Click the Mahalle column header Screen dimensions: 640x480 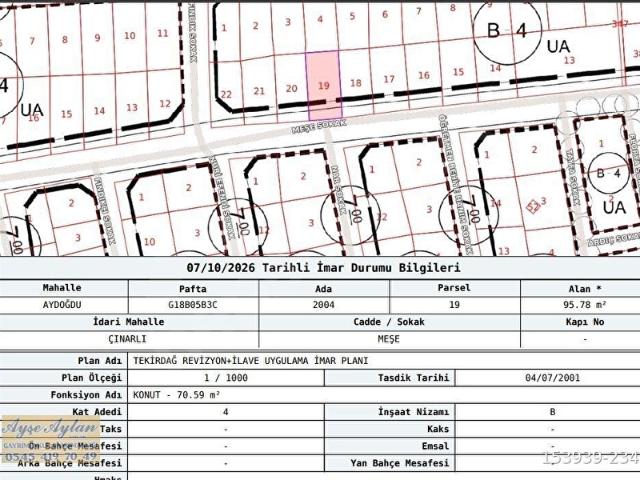point(62,288)
